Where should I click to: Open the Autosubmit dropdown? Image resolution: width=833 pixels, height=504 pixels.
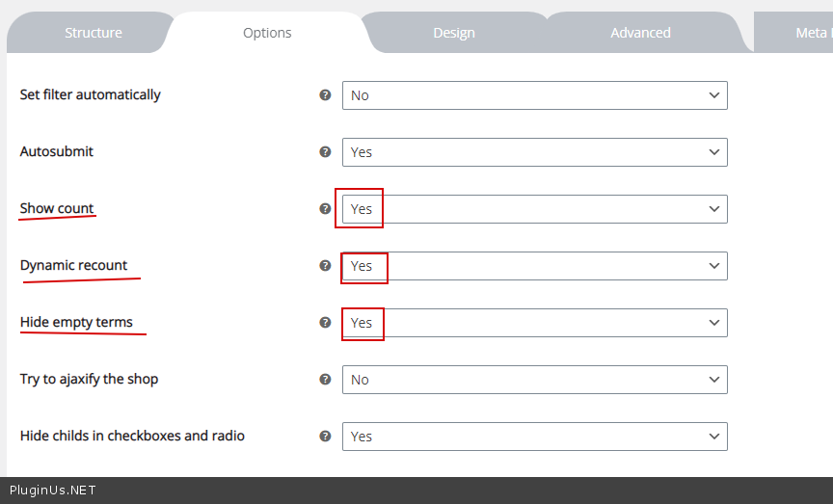click(x=534, y=152)
